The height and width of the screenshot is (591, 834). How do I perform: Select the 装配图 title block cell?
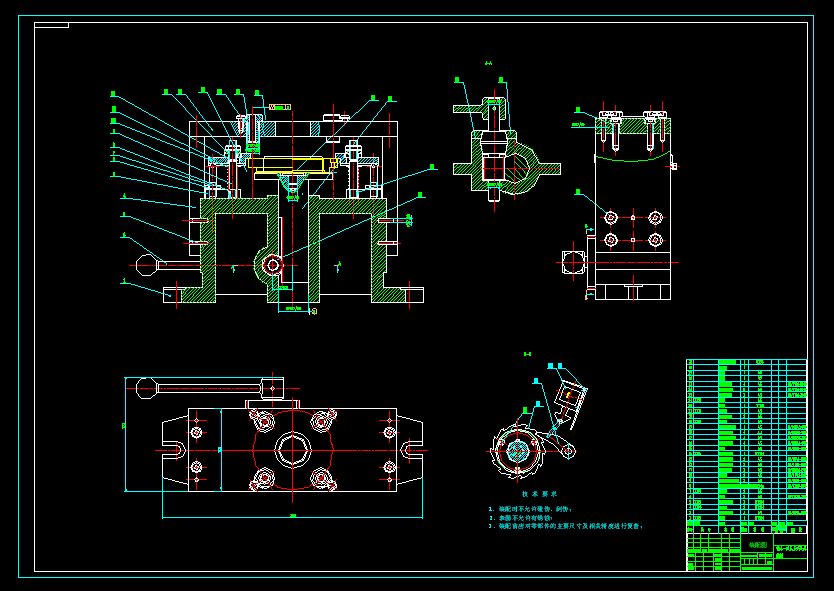coord(757,545)
